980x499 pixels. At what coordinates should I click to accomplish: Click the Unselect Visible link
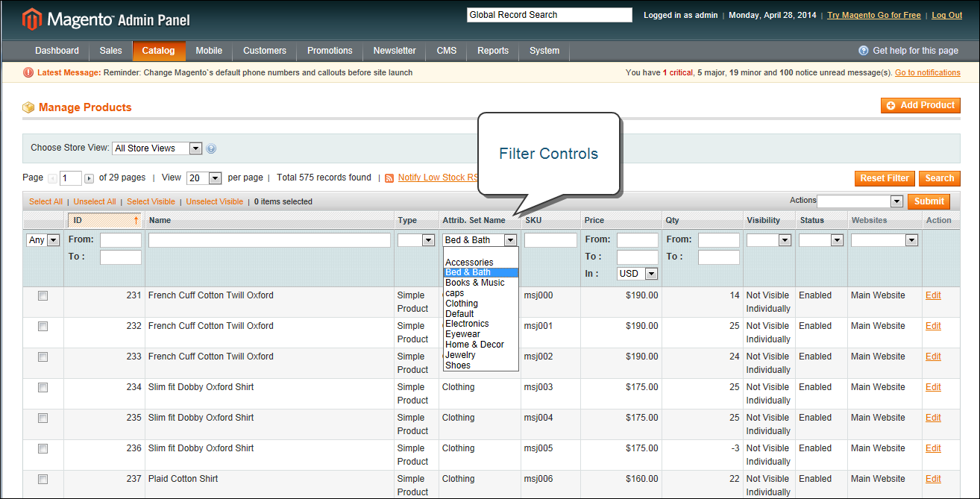tap(215, 201)
